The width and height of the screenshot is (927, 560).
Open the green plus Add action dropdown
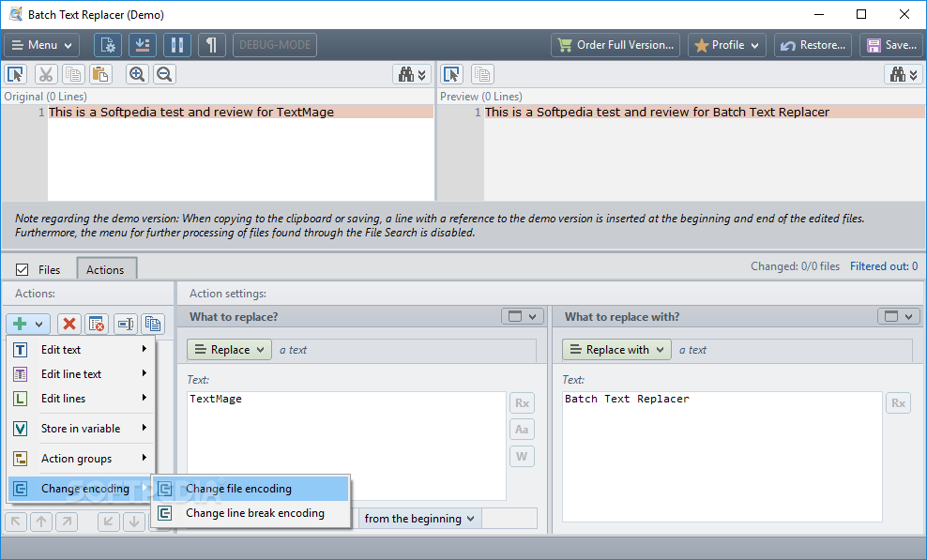[x=28, y=324]
